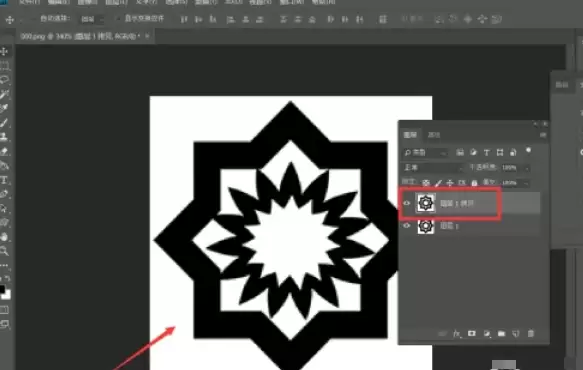Select the Brush tool in the toolbox

(4, 122)
